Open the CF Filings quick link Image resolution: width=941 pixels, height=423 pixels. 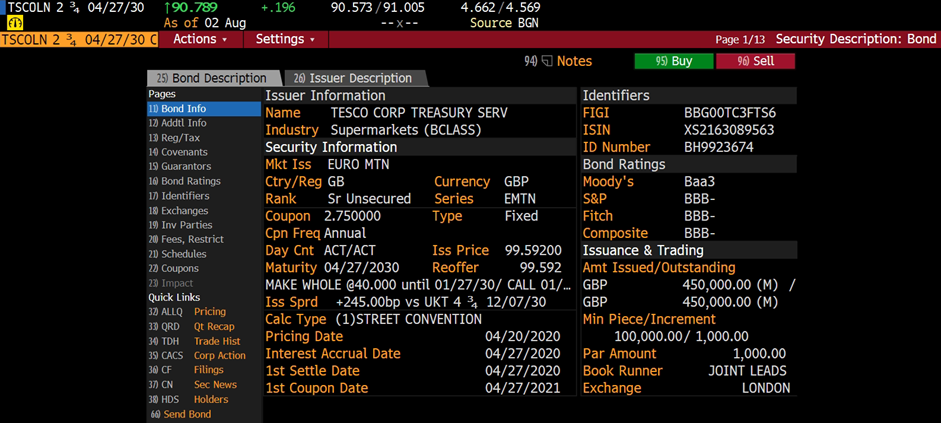pos(186,370)
